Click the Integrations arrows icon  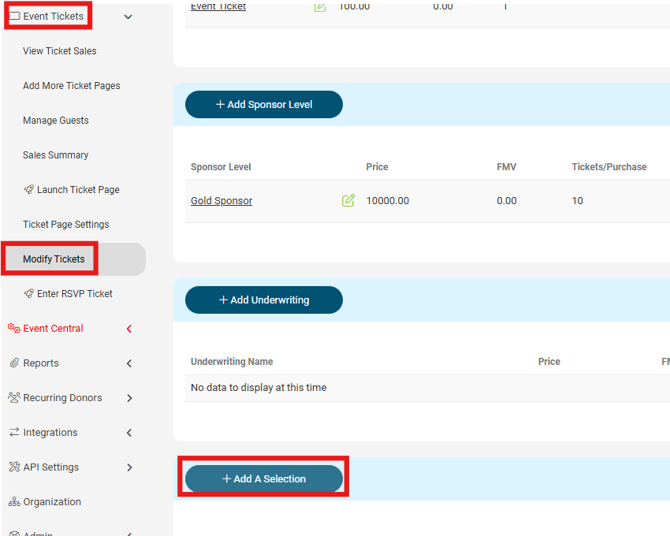click(14, 433)
